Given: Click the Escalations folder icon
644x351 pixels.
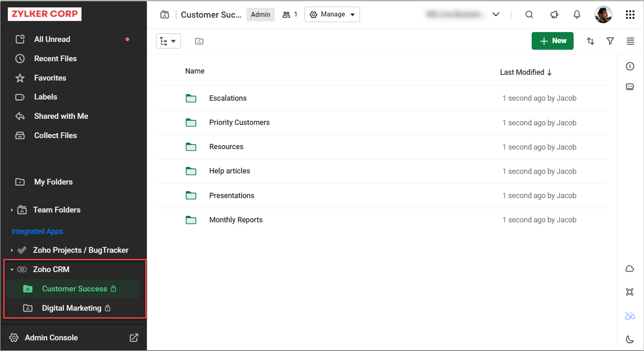Looking at the screenshot, I should coord(191,98).
